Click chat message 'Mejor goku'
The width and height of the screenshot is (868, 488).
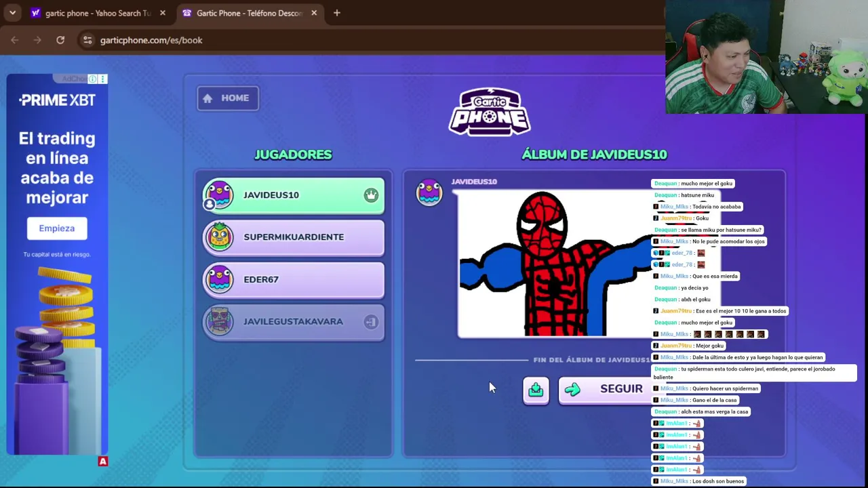[711, 346]
